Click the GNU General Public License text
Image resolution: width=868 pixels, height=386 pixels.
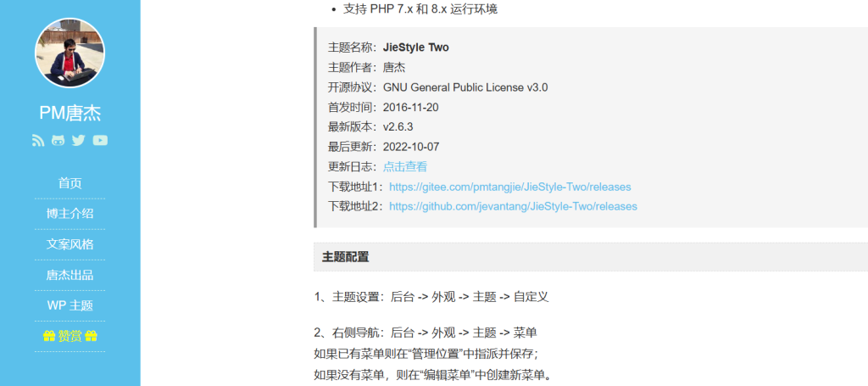tap(465, 87)
